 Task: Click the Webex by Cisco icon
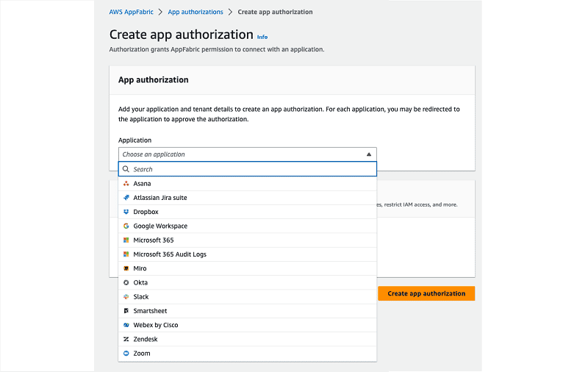point(126,325)
